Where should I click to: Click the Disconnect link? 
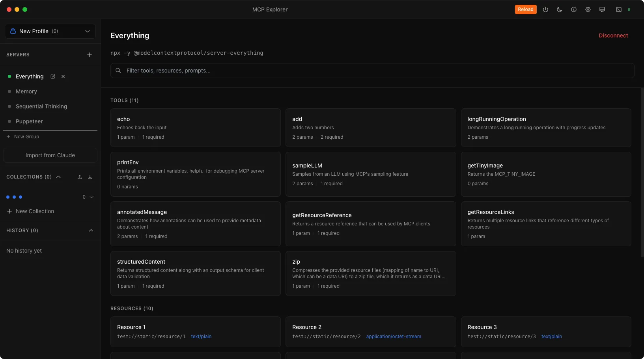pos(613,35)
